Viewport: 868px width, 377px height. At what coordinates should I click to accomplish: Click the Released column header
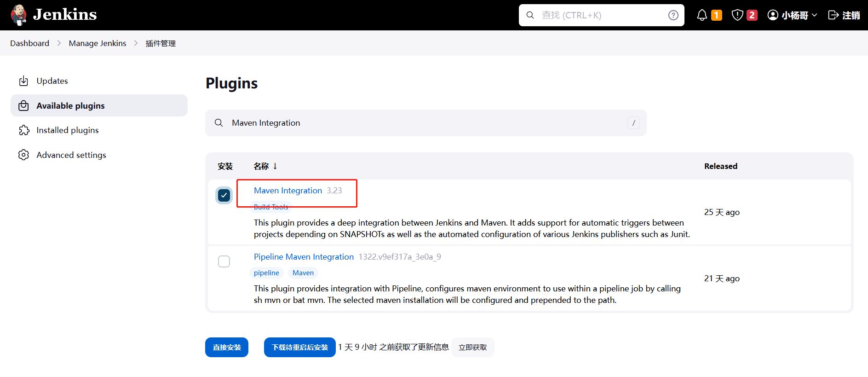click(x=720, y=166)
